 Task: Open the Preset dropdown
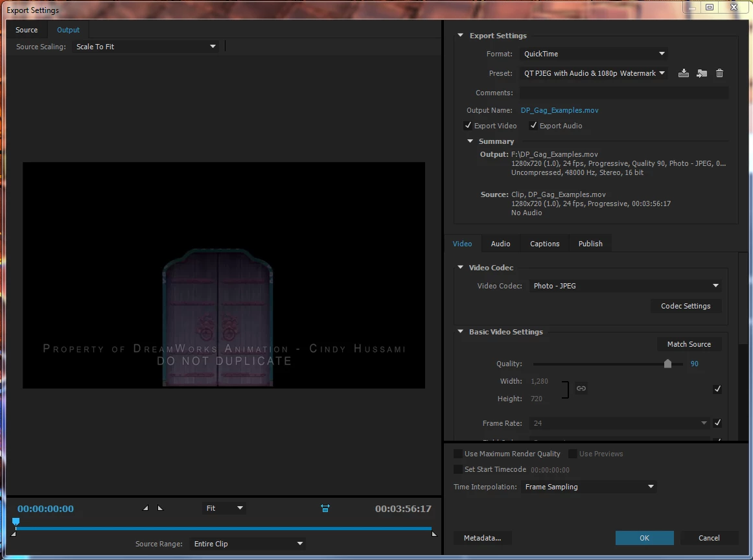[x=594, y=73]
